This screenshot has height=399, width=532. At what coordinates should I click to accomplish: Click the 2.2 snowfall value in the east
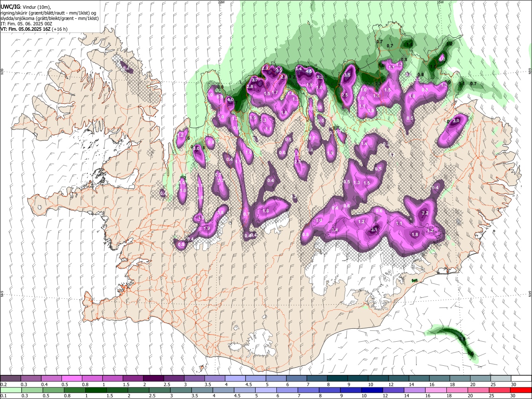[x=425, y=213]
